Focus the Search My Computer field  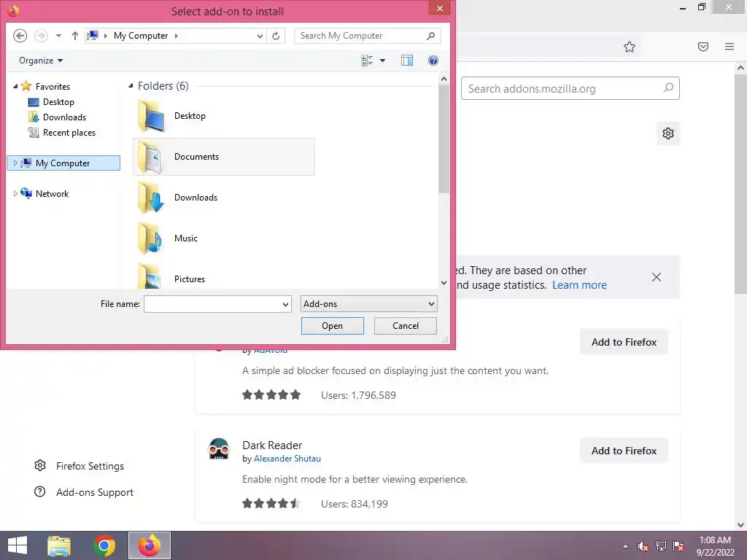point(368,36)
